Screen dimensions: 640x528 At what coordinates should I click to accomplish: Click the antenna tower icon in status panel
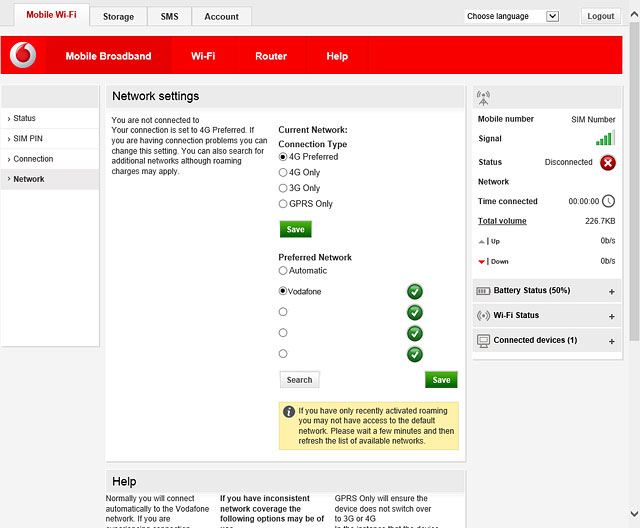[483, 98]
